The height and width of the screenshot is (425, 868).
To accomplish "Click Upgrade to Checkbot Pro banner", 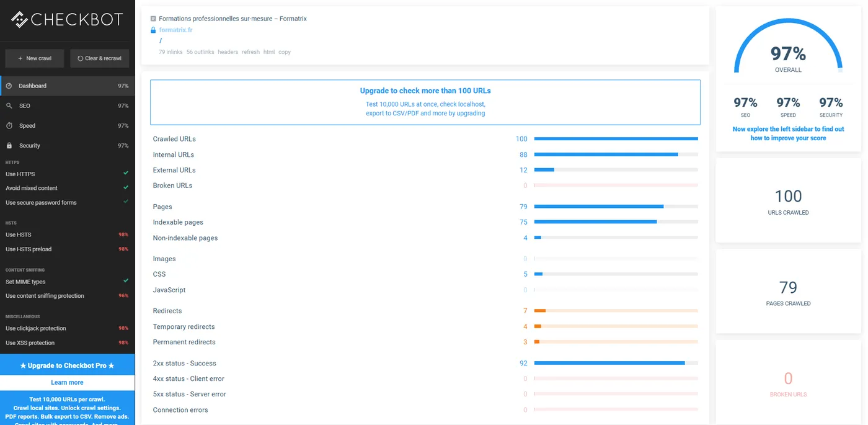I will pyautogui.click(x=67, y=365).
